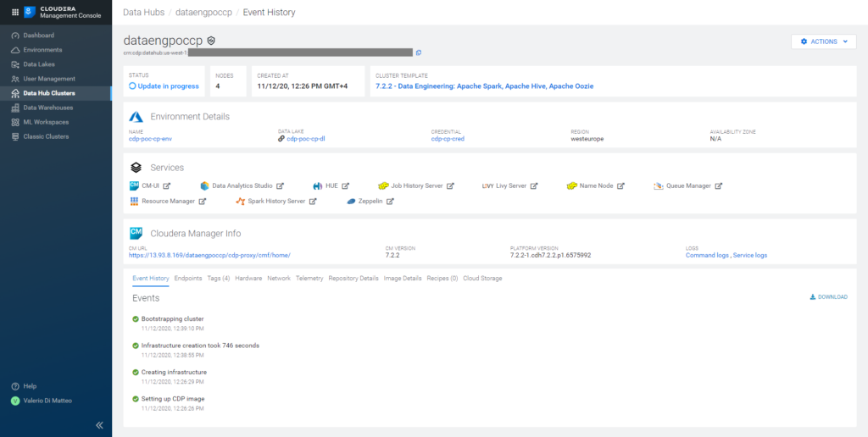Open cdp-poc-cp-env environment link
The image size is (868, 437).
pos(150,139)
